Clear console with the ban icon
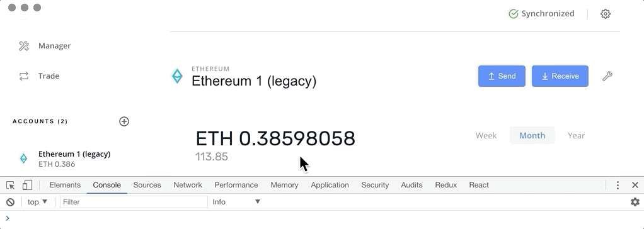Viewport: 644px width, 229px height. pyautogui.click(x=11, y=202)
